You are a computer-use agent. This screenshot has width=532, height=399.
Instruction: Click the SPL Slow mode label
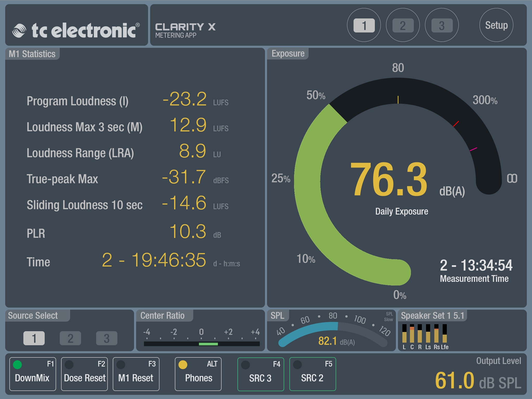[x=388, y=317]
